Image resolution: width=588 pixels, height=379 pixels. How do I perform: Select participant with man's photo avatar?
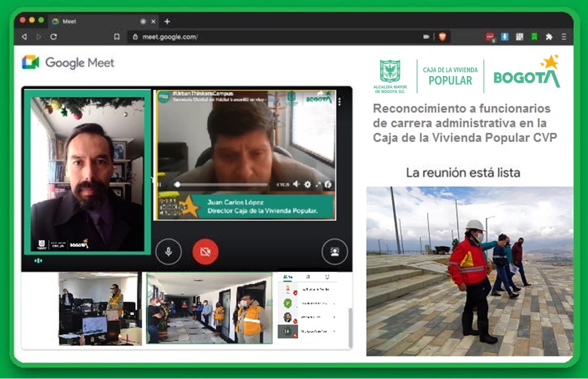(x=307, y=317)
